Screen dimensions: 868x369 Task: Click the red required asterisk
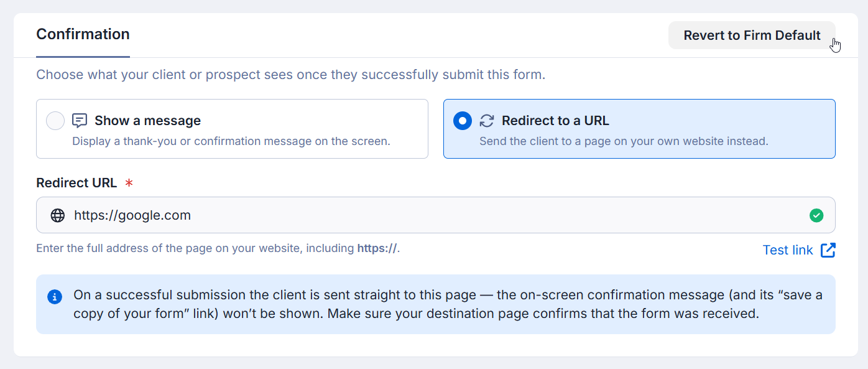pos(129,183)
